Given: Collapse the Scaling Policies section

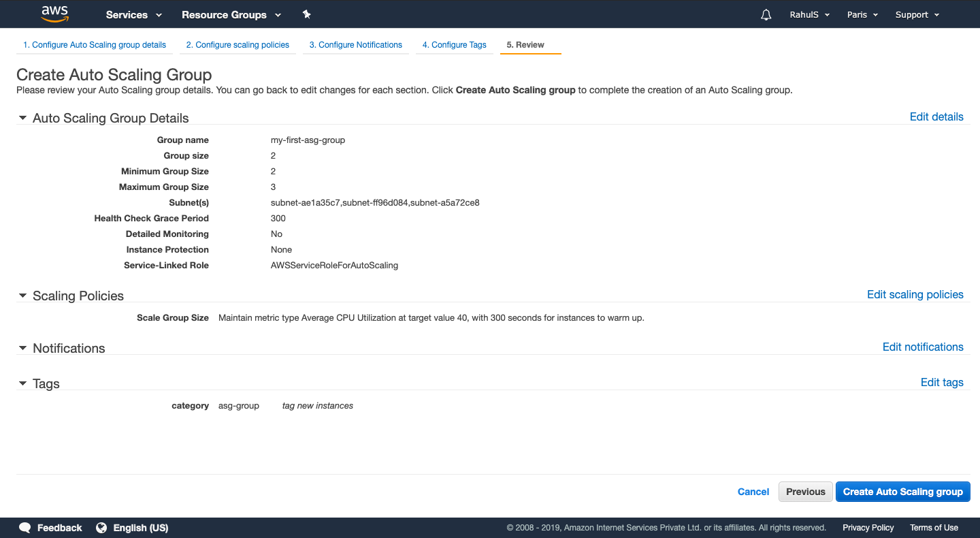Looking at the screenshot, I should pyautogui.click(x=22, y=296).
